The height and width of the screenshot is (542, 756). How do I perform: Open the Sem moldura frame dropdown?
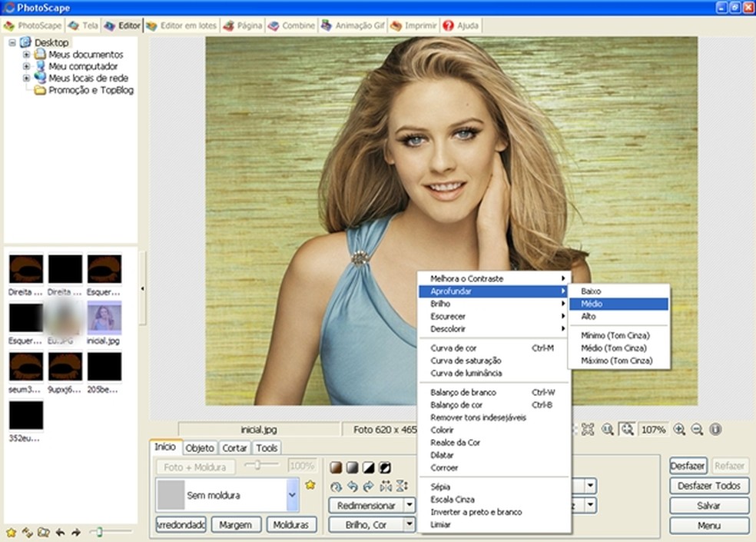[292, 496]
